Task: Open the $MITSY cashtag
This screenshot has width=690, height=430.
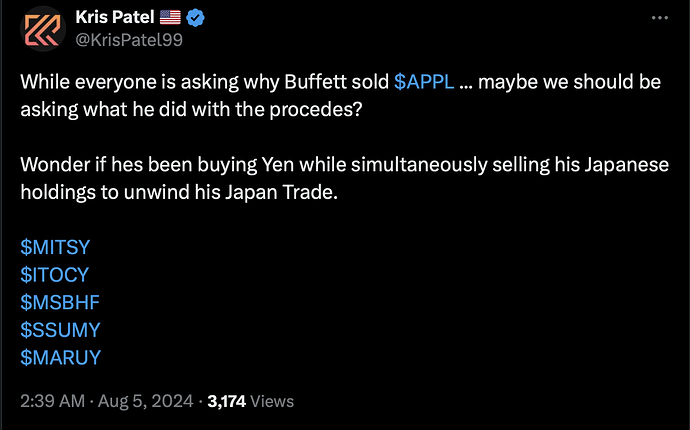Action: tap(55, 247)
